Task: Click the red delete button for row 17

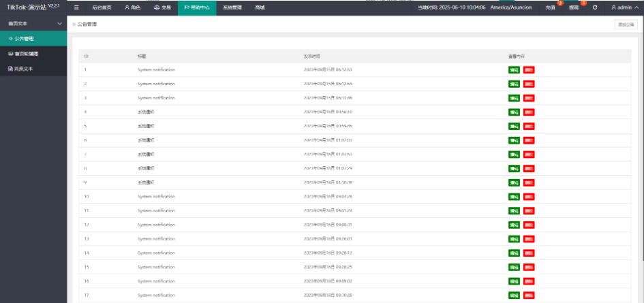Action: [x=529, y=296]
